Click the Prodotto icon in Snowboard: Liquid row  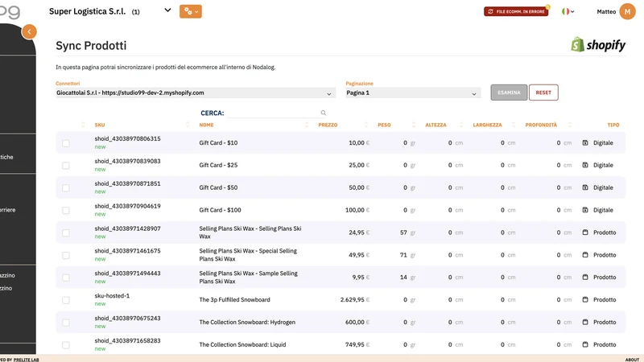(x=585, y=345)
